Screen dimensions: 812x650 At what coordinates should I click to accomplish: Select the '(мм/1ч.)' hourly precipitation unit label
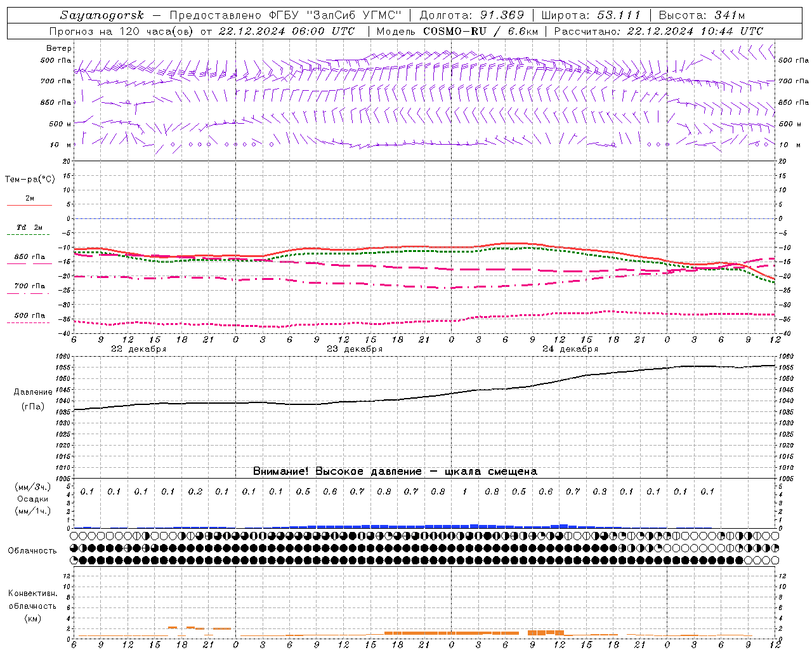[33, 511]
